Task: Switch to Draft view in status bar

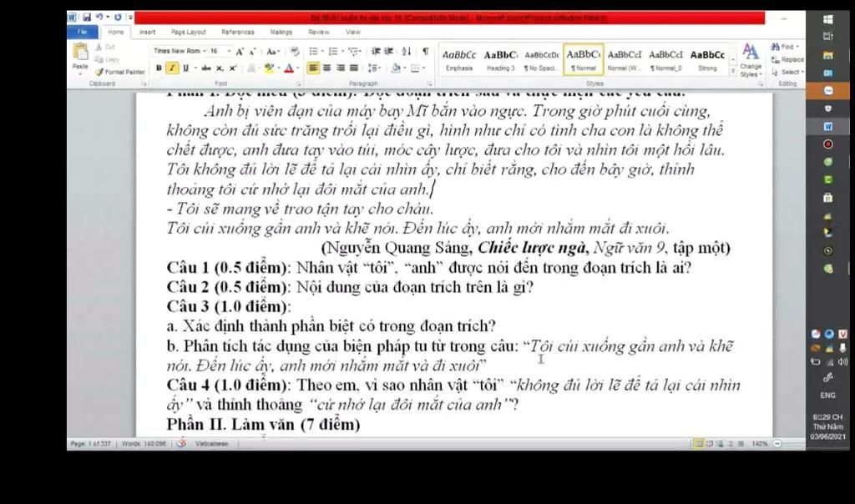Action: 741,444
